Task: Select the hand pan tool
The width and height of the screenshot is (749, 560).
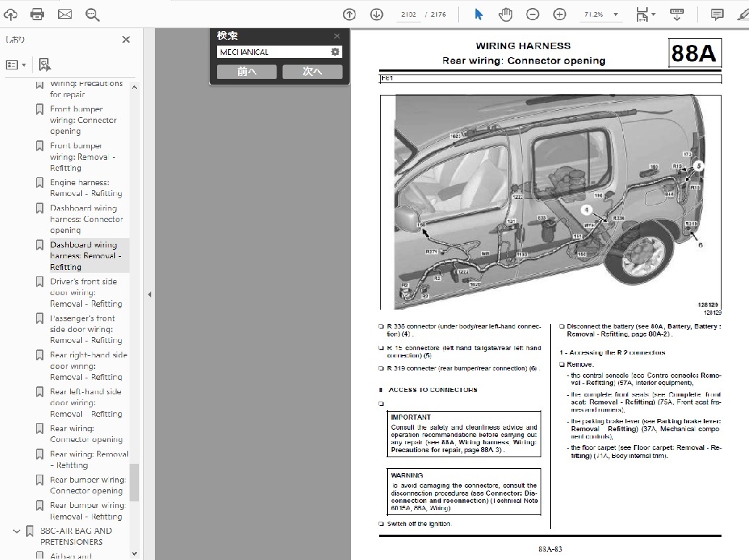Action: (505, 14)
